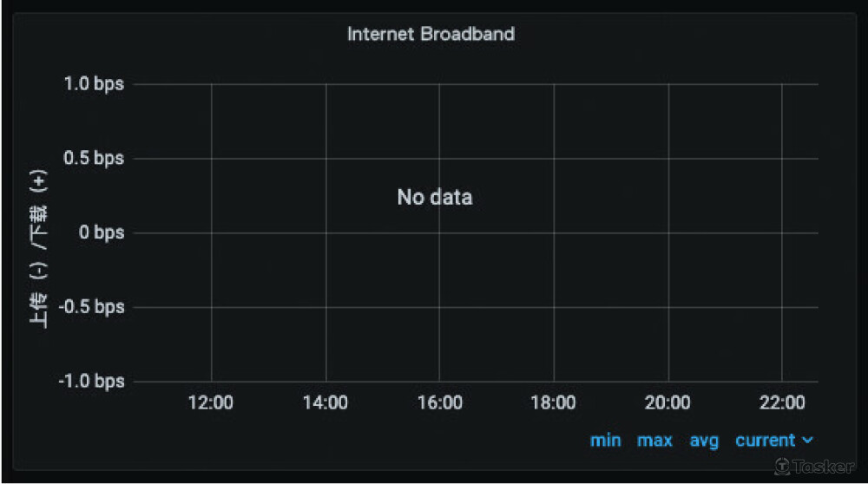Select the 16:00 time axis marker

(439, 402)
